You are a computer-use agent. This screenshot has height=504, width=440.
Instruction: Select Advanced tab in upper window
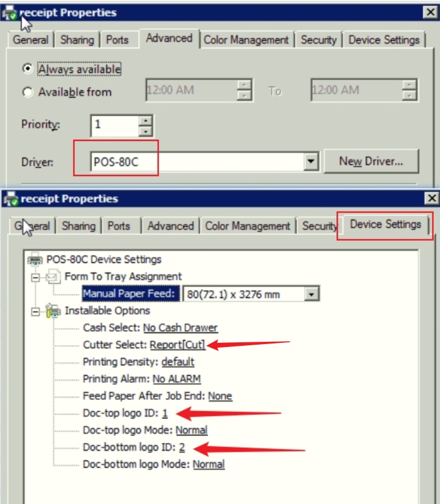coord(169,39)
